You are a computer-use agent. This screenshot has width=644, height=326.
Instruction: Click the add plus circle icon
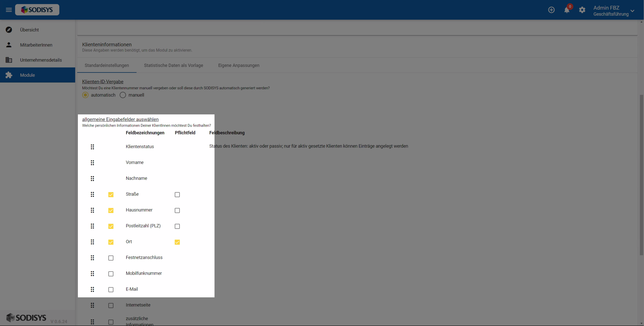coord(551,10)
